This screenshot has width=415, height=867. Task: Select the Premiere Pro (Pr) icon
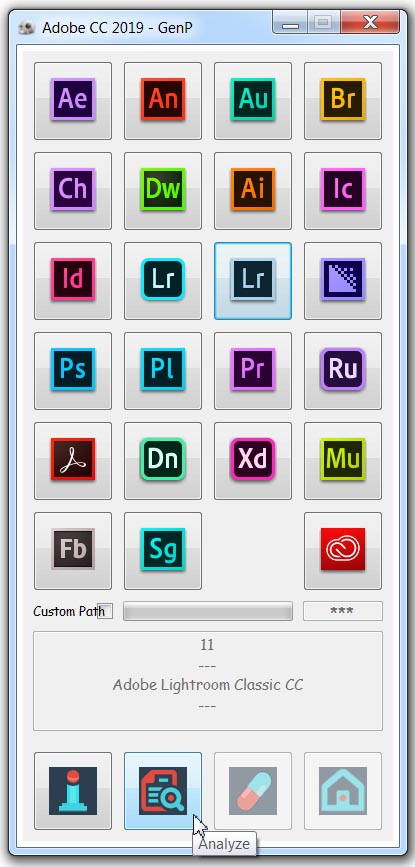click(253, 371)
